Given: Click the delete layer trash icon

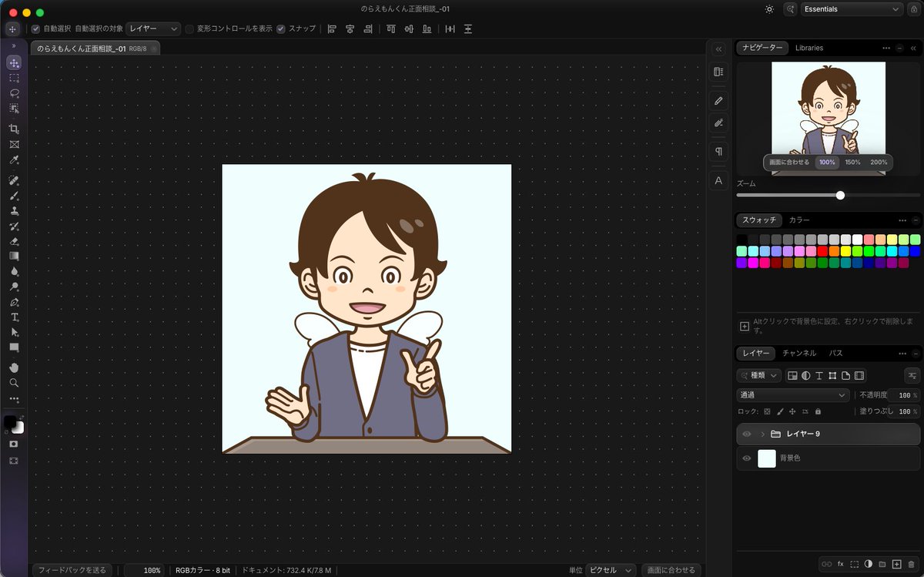Looking at the screenshot, I should coord(912,564).
